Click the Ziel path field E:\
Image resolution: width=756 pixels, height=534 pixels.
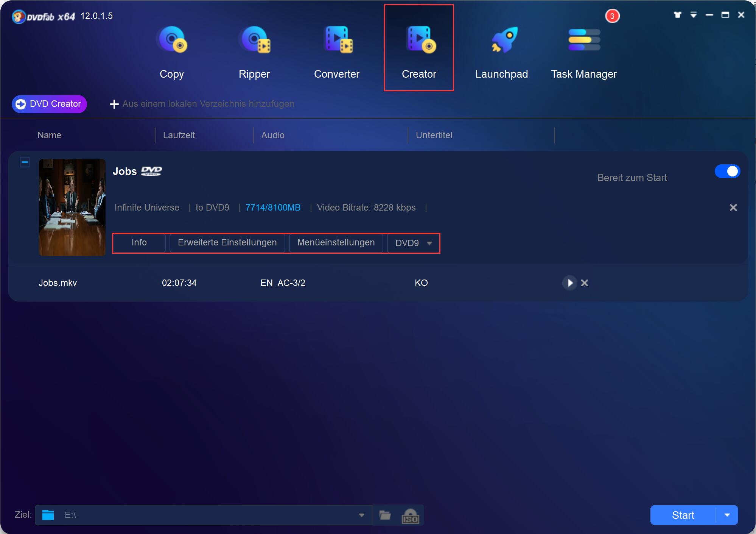(x=204, y=515)
